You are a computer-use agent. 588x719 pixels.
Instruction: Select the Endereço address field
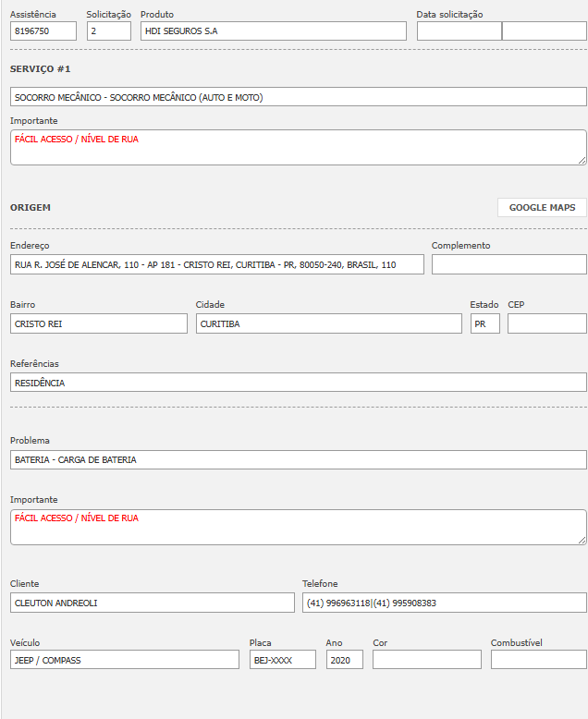coord(216,265)
